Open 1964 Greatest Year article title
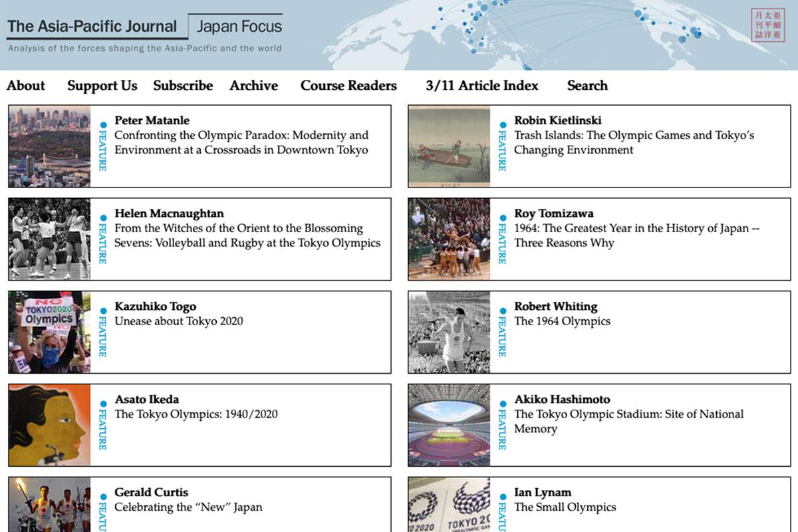 pyautogui.click(x=637, y=235)
